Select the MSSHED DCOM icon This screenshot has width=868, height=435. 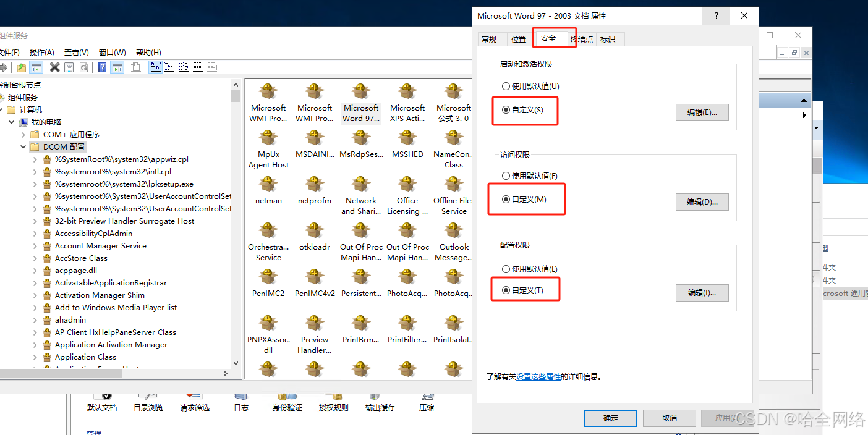tap(407, 144)
